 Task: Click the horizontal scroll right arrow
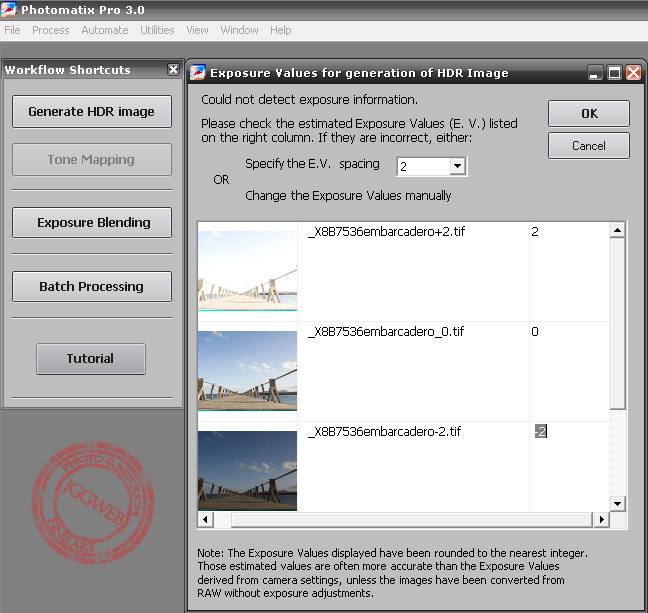click(601, 520)
